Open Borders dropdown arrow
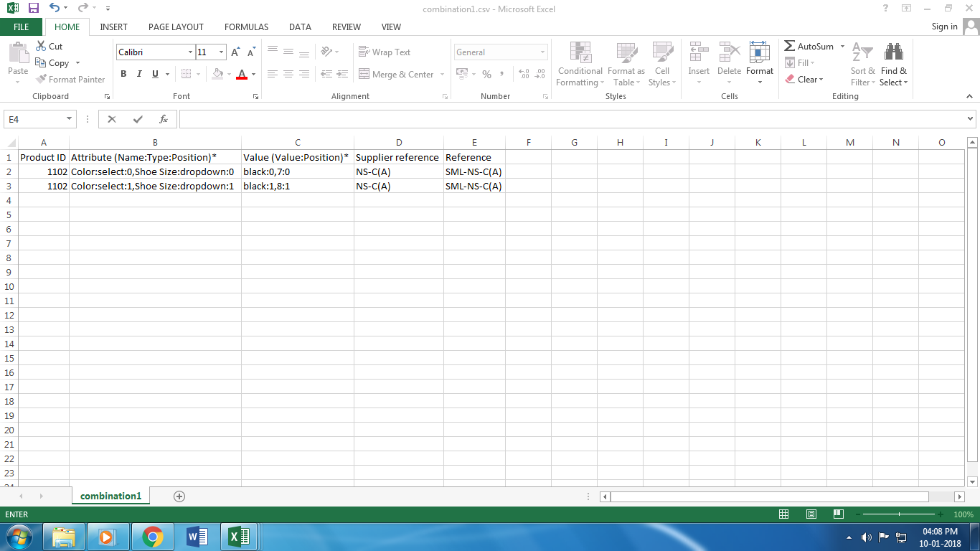The width and height of the screenshot is (980, 551). (x=199, y=74)
